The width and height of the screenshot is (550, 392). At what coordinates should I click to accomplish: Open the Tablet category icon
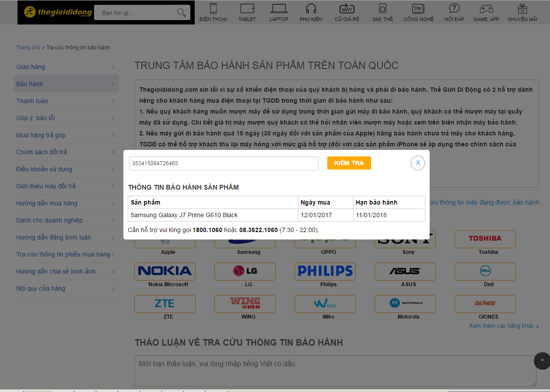(247, 9)
